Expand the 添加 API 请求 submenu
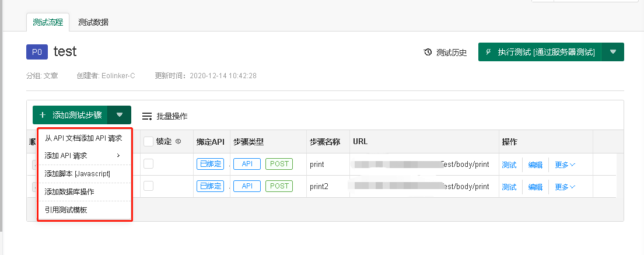Screen dimensions: 644x255 82,155
